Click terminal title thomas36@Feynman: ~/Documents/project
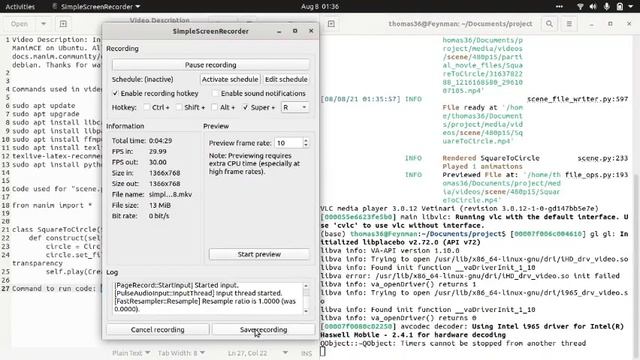The height and width of the screenshot is (360, 640). (x=460, y=24)
